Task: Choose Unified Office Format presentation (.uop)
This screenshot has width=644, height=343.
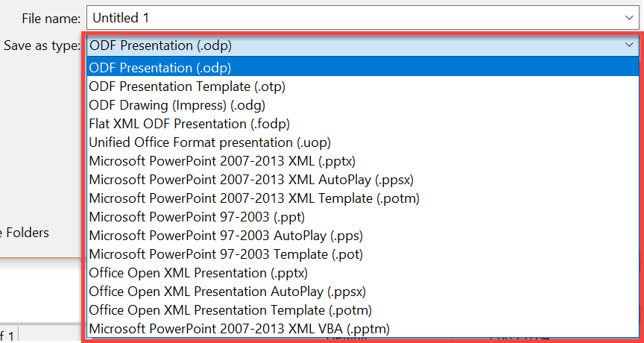Action: (363, 142)
